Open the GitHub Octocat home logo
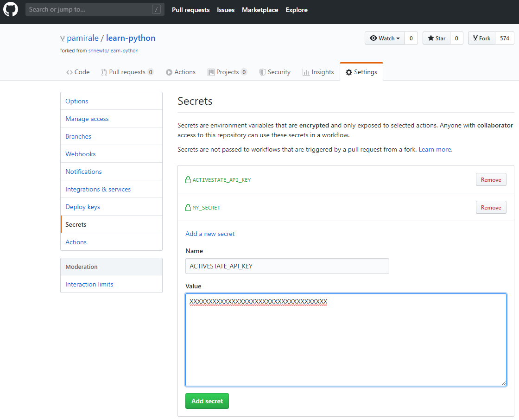 tap(11, 10)
